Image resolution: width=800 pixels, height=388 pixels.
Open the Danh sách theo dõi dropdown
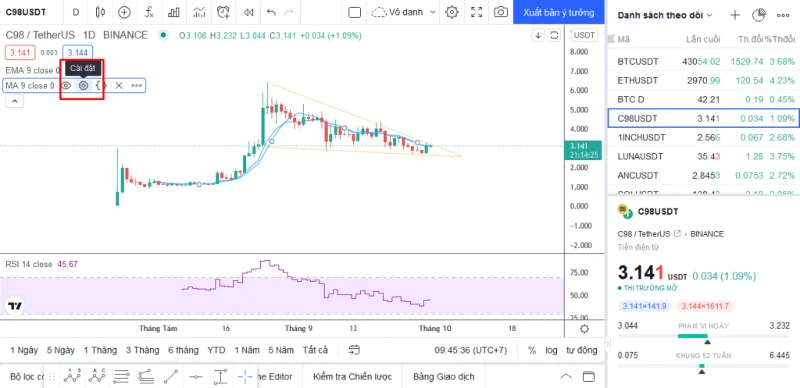[x=665, y=15]
